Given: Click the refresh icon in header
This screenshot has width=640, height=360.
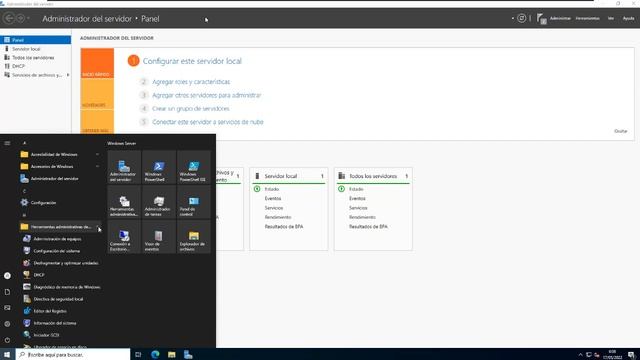Looking at the screenshot, I should (x=522, y=18).
